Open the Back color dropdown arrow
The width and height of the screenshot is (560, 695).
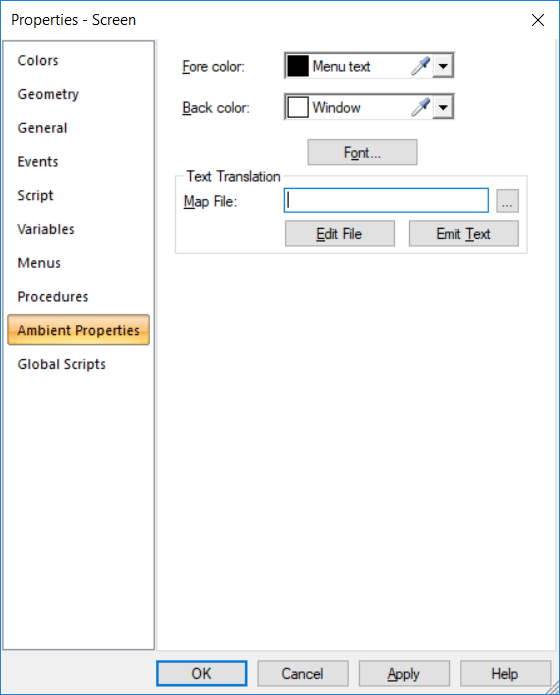coord(443,107)
